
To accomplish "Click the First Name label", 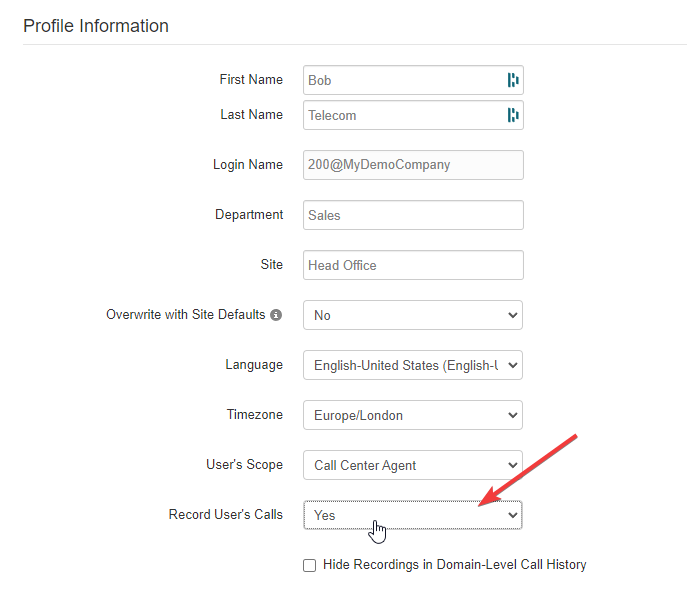I will coord(251,79).
